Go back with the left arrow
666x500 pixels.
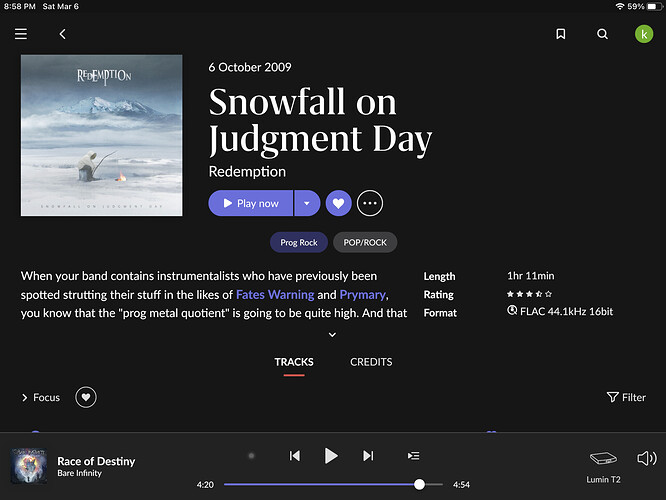(62, 34)
